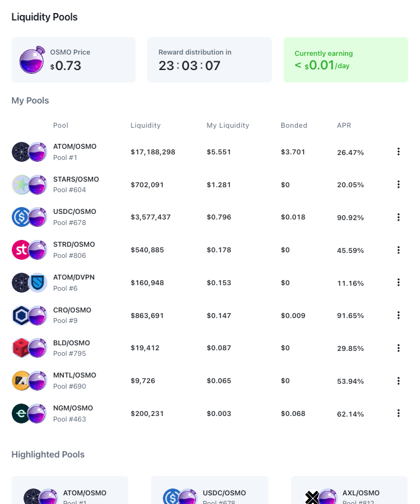Viewport: 420px width, 504px height.
Task: Open the options menu for STARS/OSMO pool
Action: click(x=398, y=184)
